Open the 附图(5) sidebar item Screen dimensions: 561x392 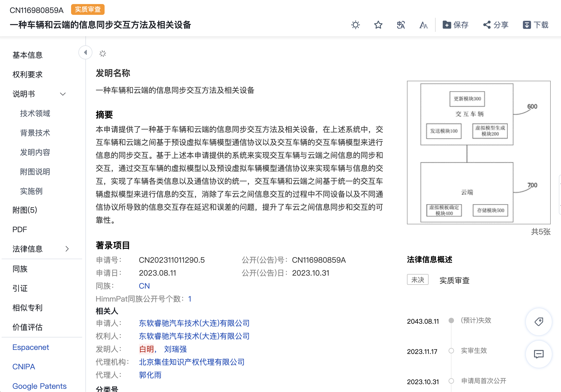[25, 210]
